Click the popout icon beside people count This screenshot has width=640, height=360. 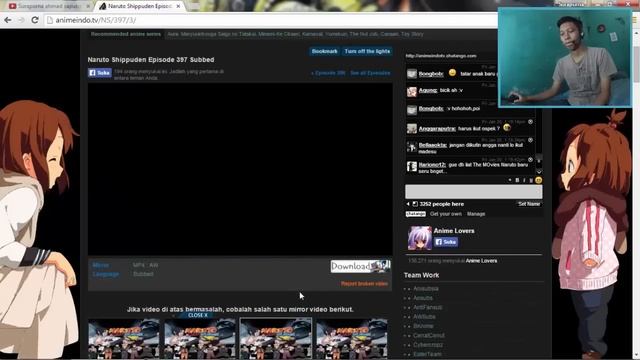(x=415, y=204)
